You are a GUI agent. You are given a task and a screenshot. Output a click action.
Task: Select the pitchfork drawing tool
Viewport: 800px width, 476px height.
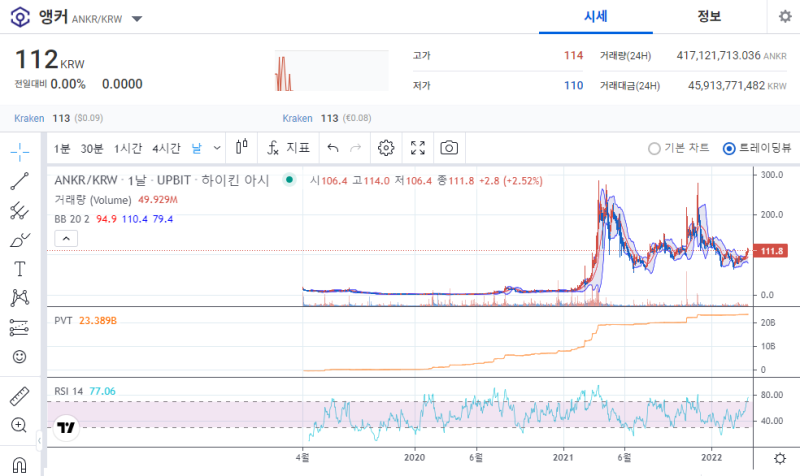pos(19,211)
